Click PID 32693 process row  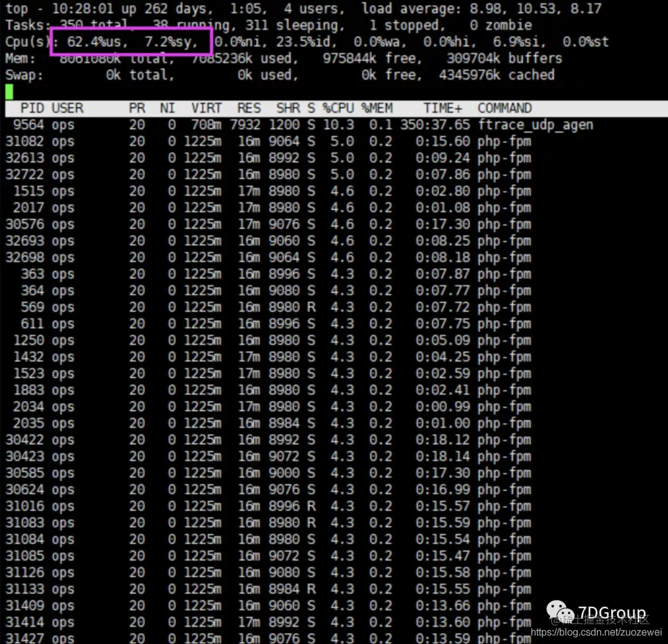268,241
